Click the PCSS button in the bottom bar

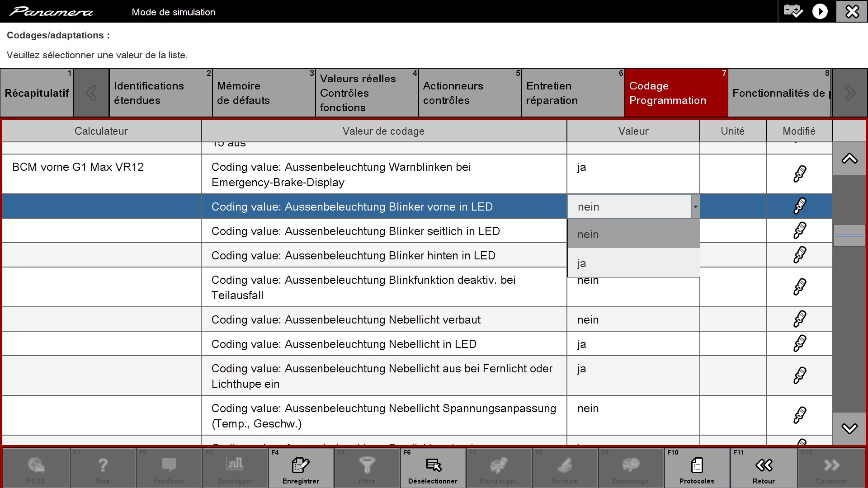[36, 468]
